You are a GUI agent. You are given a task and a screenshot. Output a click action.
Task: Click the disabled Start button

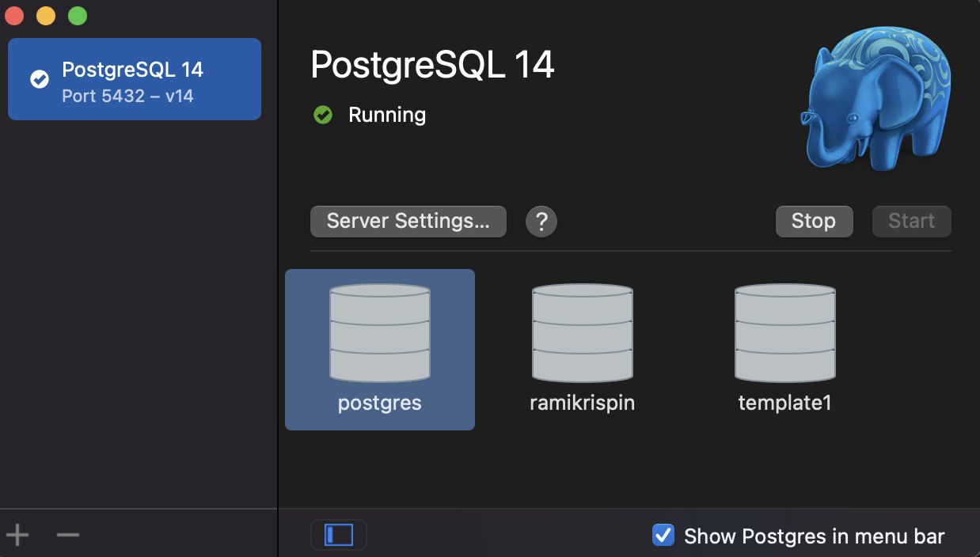(x=911, y=221)
